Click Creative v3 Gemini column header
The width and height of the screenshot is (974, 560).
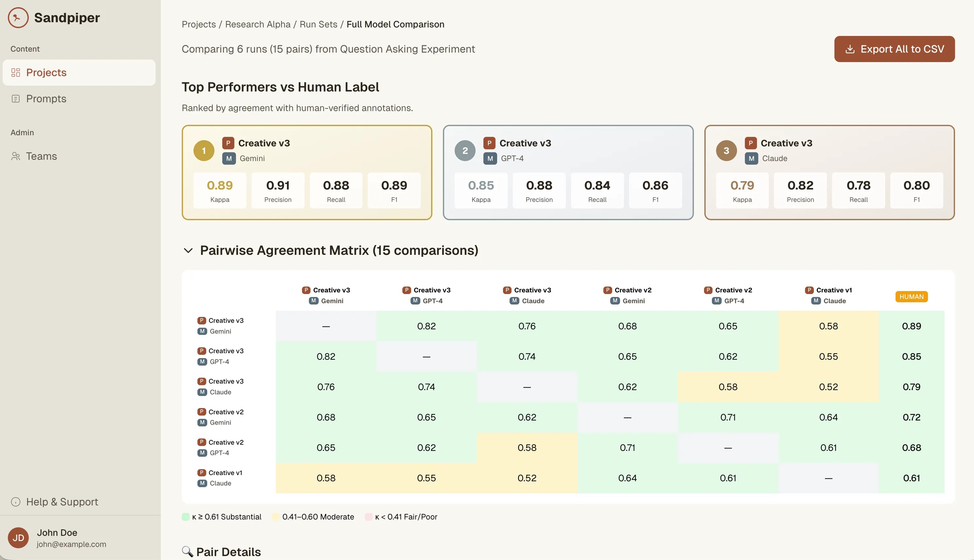pyautogui.click(x=326, y=295)
